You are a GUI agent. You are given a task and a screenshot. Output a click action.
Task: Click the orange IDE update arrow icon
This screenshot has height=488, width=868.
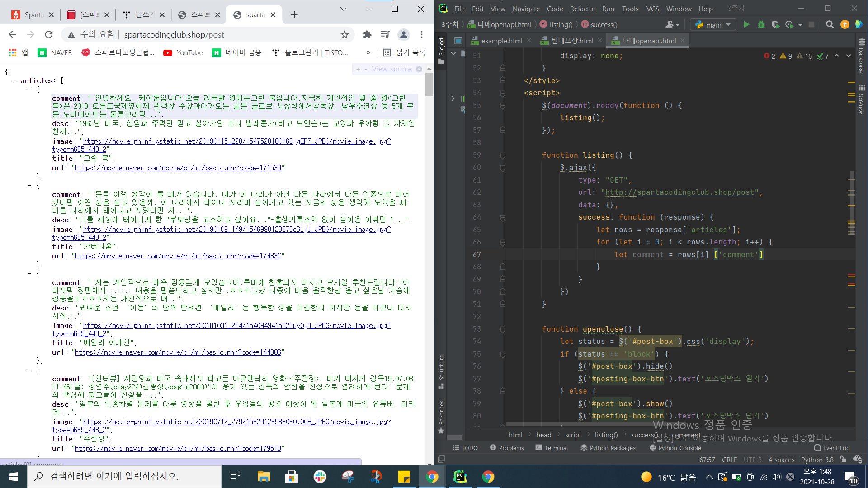[844, 25]
